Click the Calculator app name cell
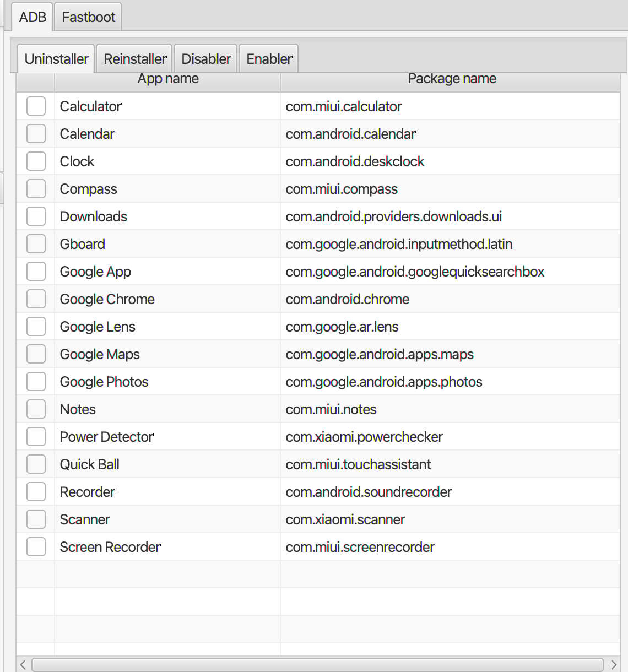This screenshot has height=672, width=628. 167,106
